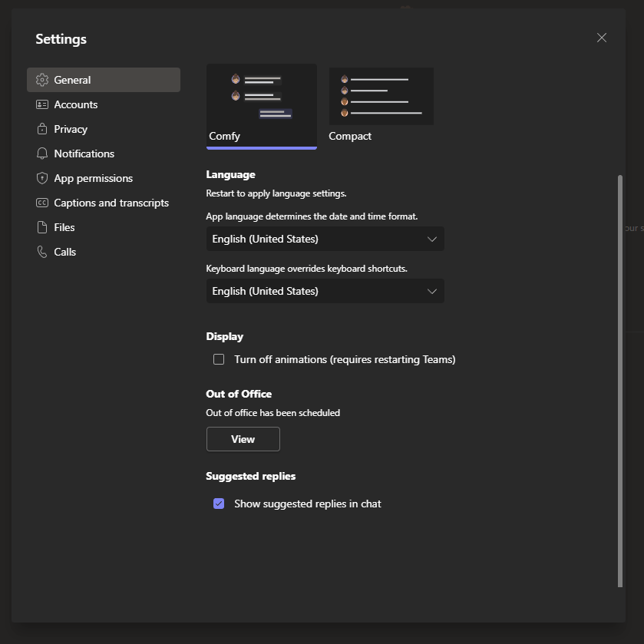Screen dimensions: 644x644
Task: Click the Accounts card icon
Action: click(x=42, y=104)
